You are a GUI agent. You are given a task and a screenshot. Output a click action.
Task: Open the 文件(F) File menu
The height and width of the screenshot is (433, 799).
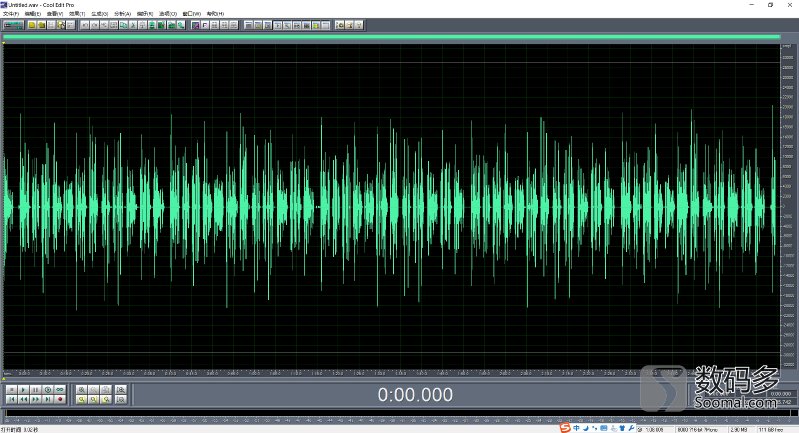click(x=11, y=14)
